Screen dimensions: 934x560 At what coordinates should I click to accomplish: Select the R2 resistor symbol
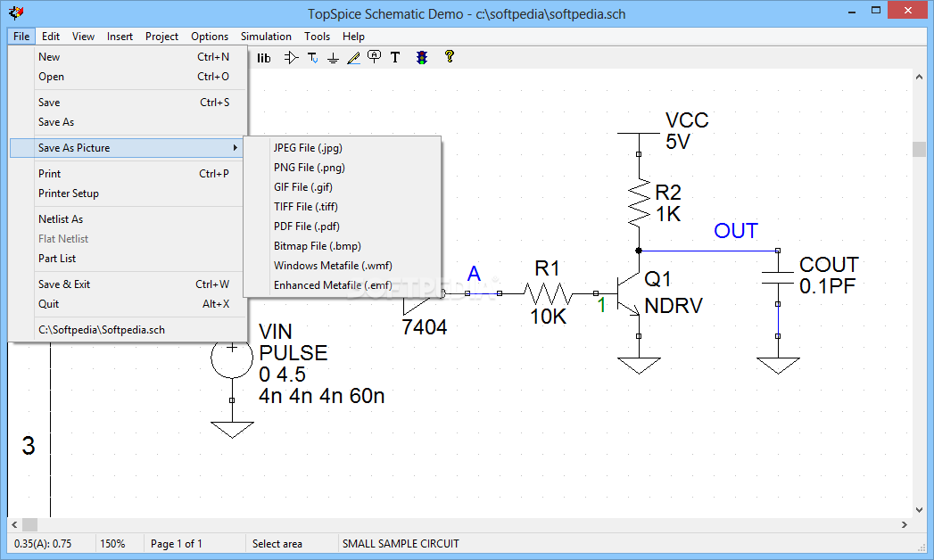point(639,202)
